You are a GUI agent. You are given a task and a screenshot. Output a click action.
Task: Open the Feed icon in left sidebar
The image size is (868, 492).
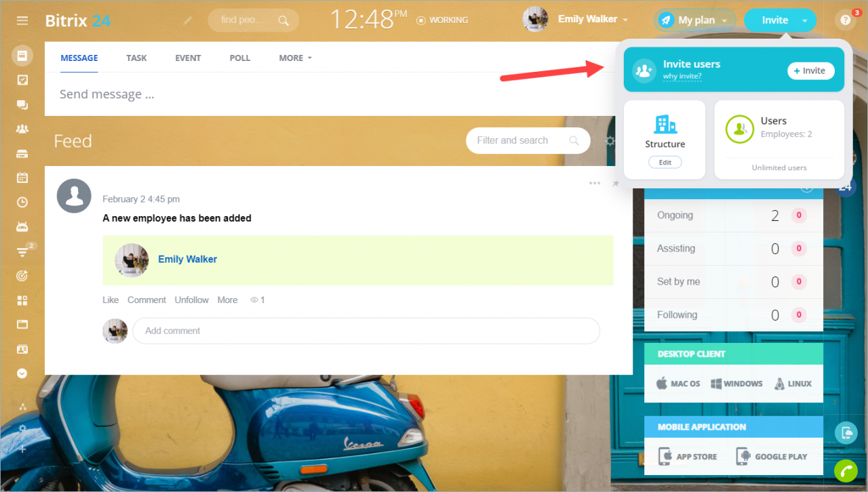(22, 56)
